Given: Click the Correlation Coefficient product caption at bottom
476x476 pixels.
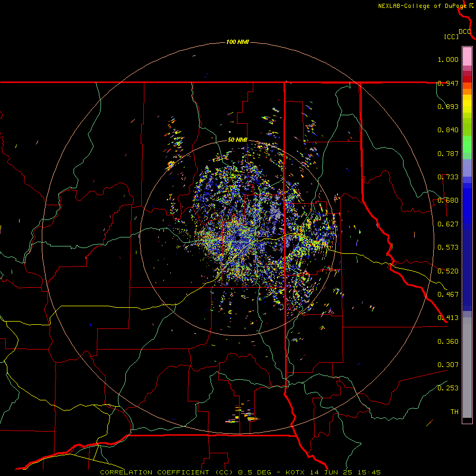Looking at the screenshot, I should pyautogui.click(x=240, y=472).
